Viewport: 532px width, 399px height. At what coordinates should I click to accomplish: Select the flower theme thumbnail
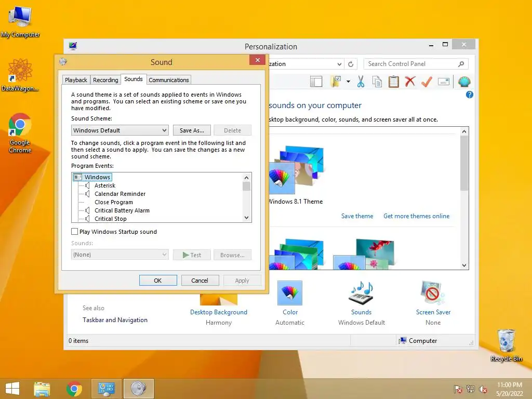tap(363, 254)
